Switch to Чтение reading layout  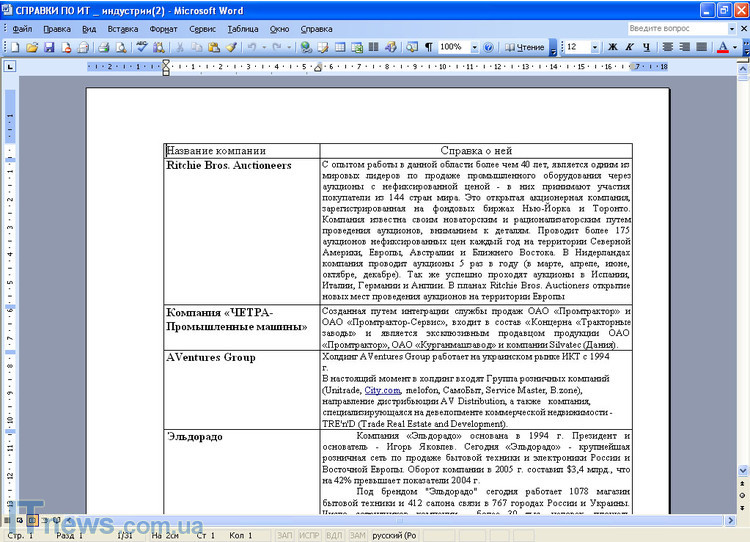click(525, 47)
